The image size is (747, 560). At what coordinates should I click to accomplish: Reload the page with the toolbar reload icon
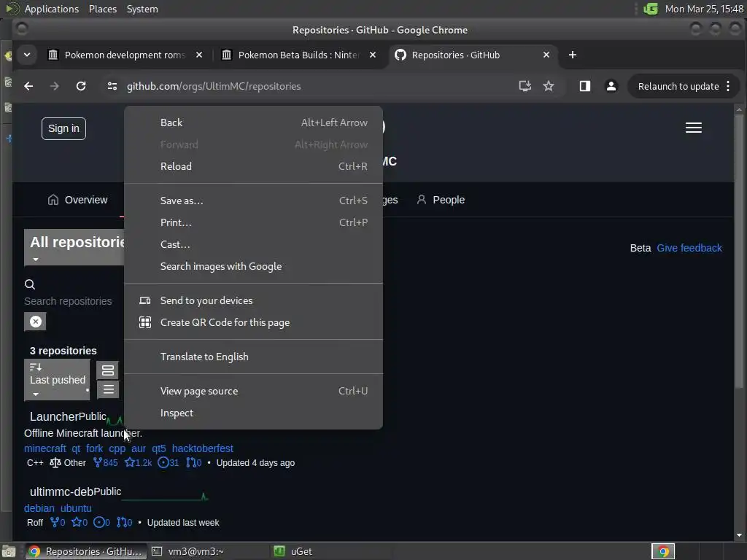[81, 86]
